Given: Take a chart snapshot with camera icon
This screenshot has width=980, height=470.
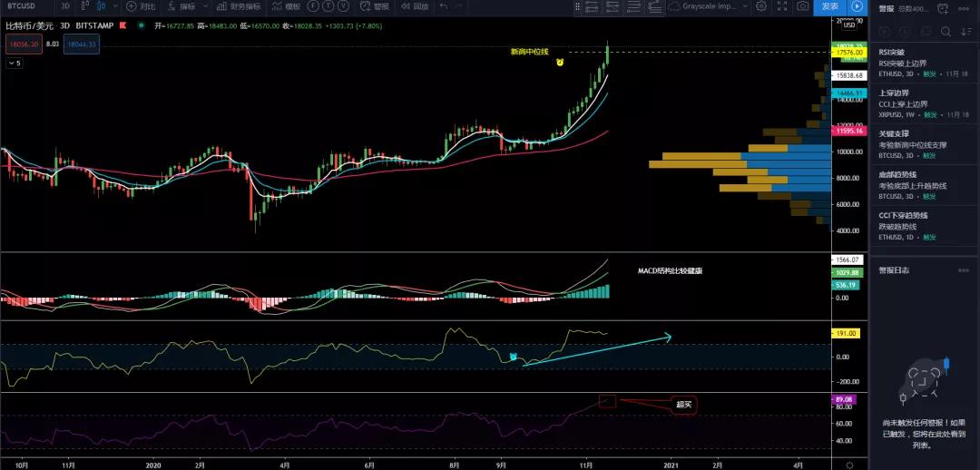Looking at the screenshot, I should point(803,6).
